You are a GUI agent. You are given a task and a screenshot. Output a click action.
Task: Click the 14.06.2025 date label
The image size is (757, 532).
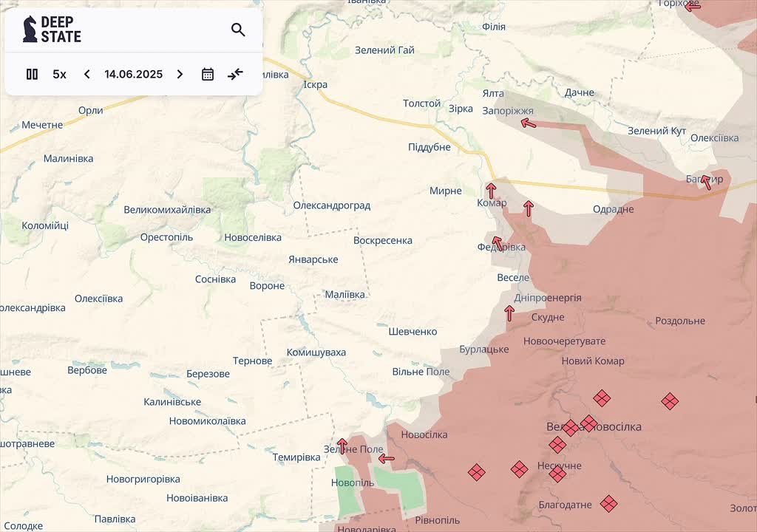(x=133, y=75)
